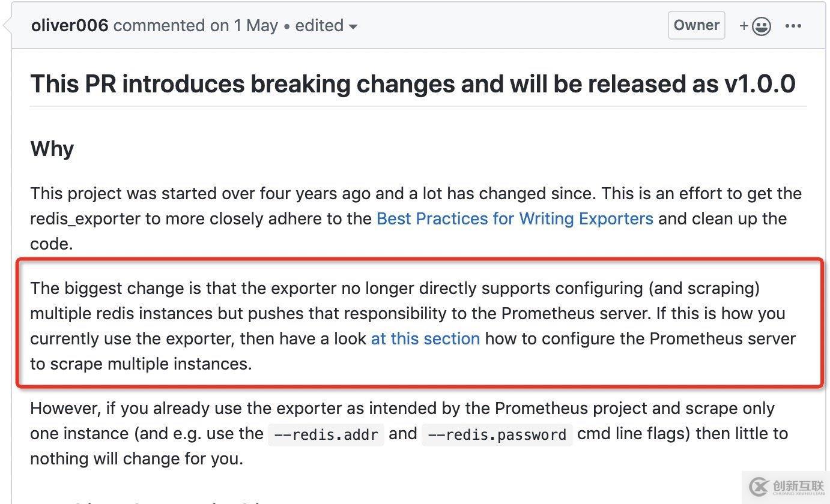Click the plus sign beside the smiley icon

(744, 26)
